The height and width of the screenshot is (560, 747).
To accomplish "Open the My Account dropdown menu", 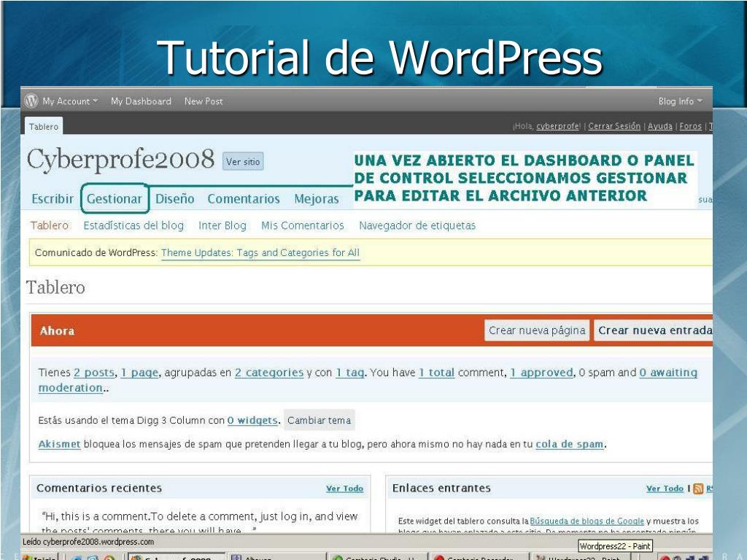I will tap(70, 101).
